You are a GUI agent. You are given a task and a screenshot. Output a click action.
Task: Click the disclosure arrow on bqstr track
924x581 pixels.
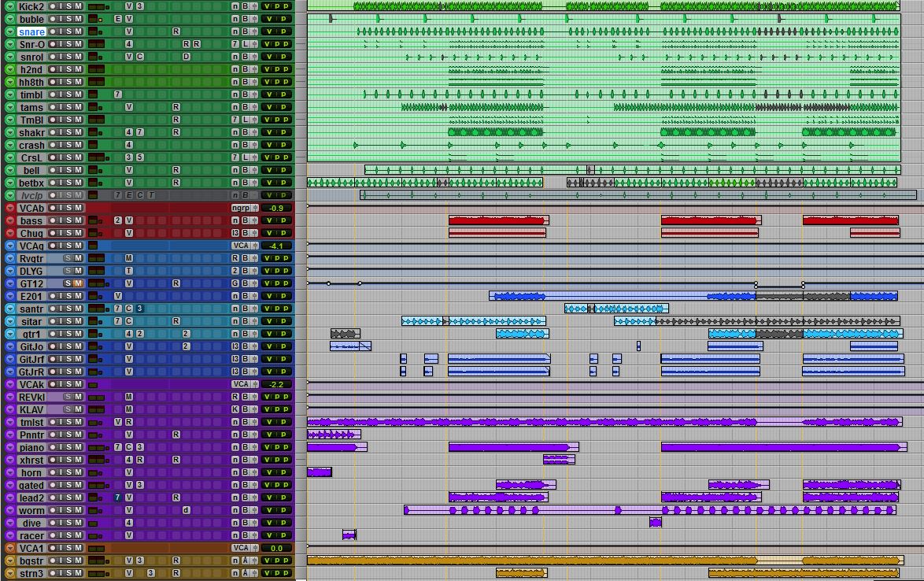coord(9,561)
